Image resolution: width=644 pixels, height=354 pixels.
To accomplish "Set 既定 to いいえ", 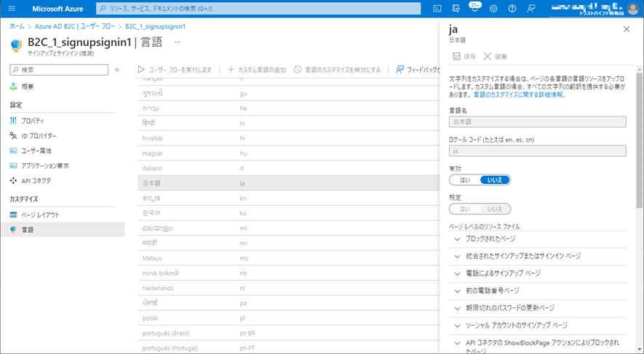I will coord(495,209).
